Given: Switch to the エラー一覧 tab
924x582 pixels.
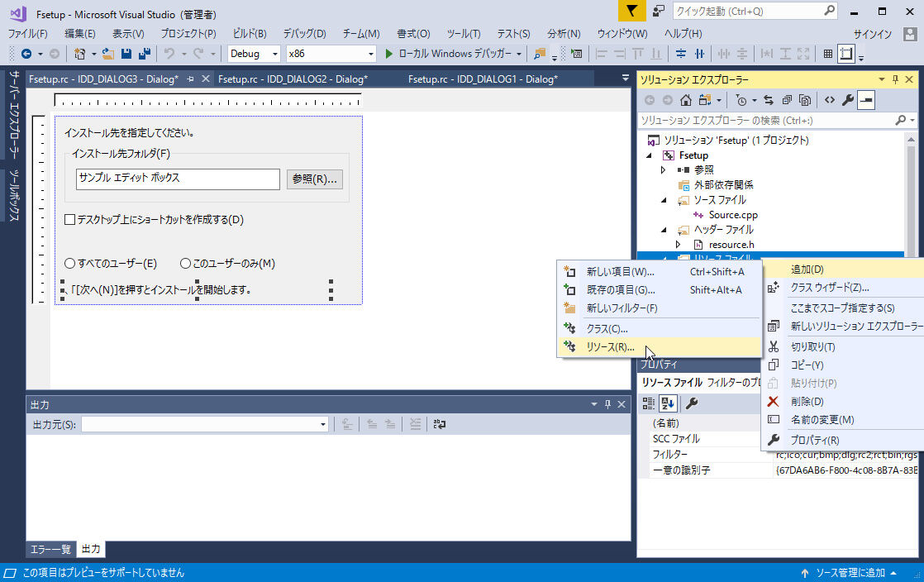Looking at the screenshot, I should pos(50,549).
